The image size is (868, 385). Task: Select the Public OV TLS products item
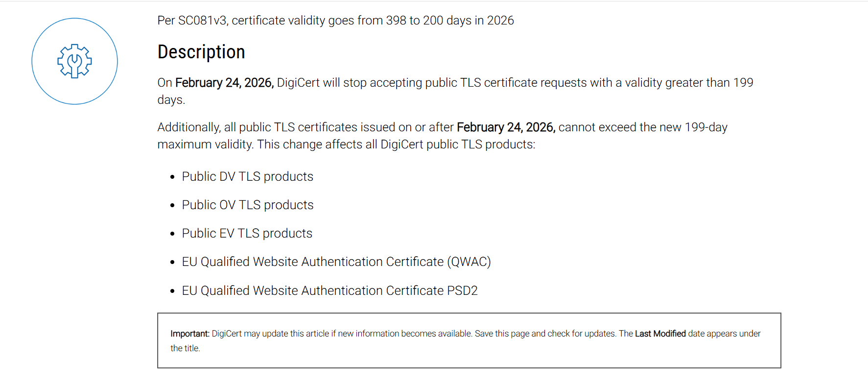pyautogui.click(x=247, y=205)
